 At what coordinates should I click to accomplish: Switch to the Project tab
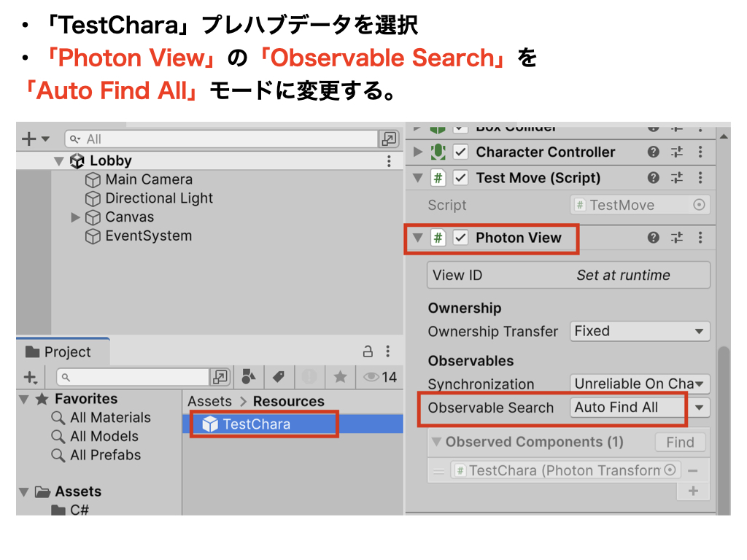(x=63, y=352)
